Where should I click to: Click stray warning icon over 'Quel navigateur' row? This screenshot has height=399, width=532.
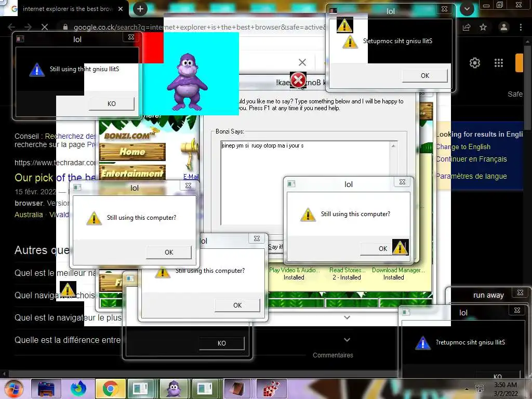click(x=68, y=289)
